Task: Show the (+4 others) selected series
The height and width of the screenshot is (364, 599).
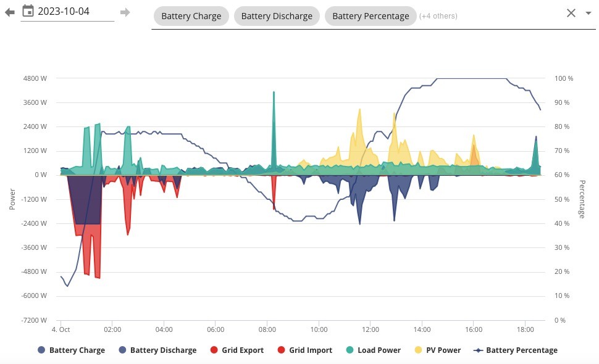Action: tap(438, 16)
